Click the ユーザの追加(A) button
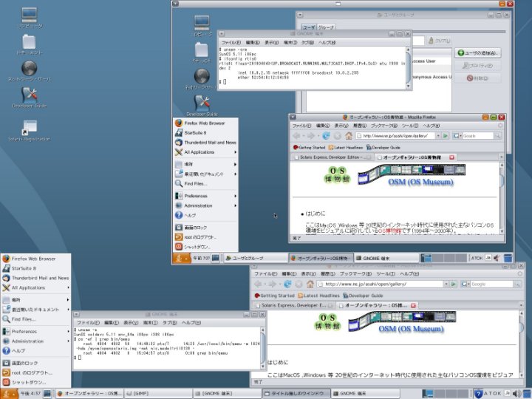The image size is (532, 399). coord(478,53)
